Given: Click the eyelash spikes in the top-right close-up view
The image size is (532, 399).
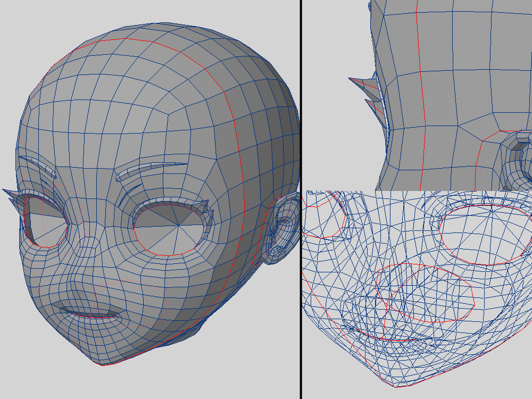Looking at the screenshot, I should [x=367, y=90].
